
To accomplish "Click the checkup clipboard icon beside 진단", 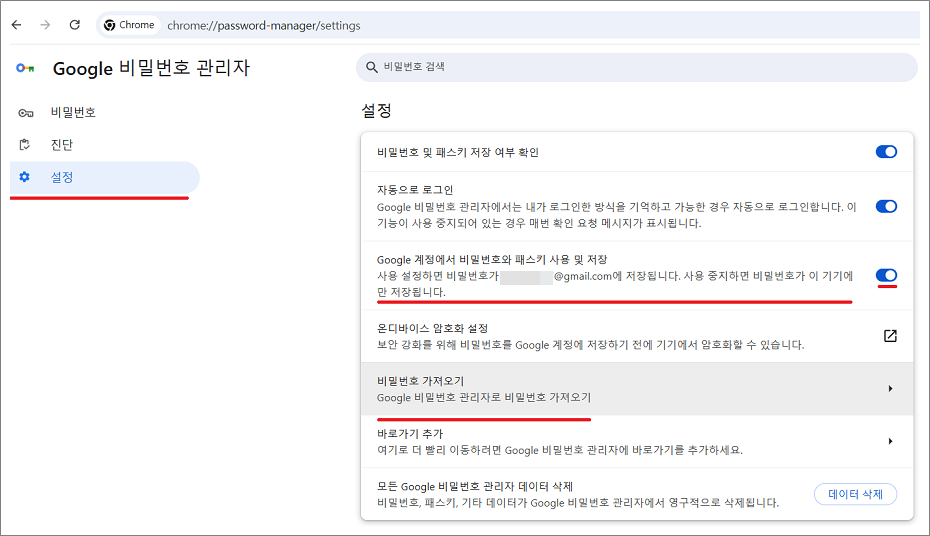I will [25, 145].
